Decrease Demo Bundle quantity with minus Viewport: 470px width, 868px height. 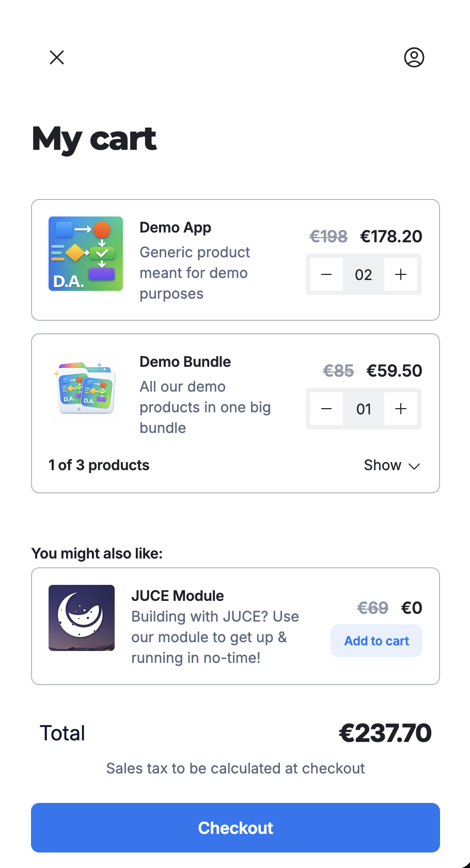click(x=326, y=409)
